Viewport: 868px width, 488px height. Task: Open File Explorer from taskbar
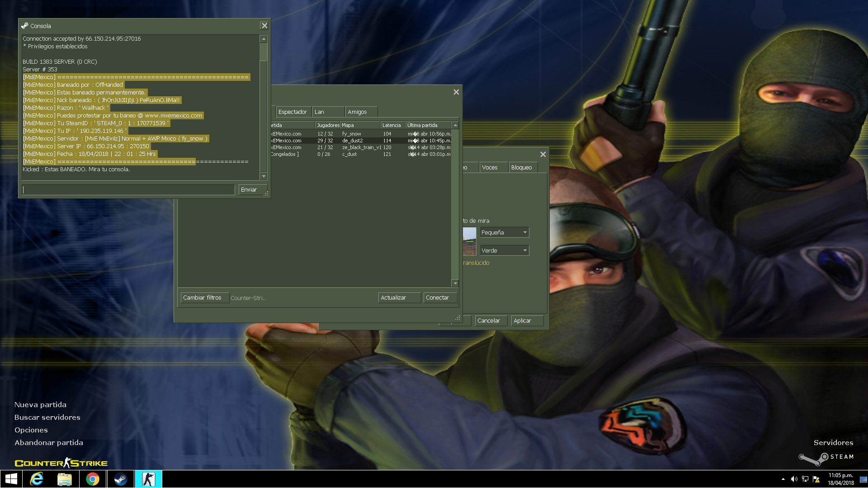pos(65,479)
